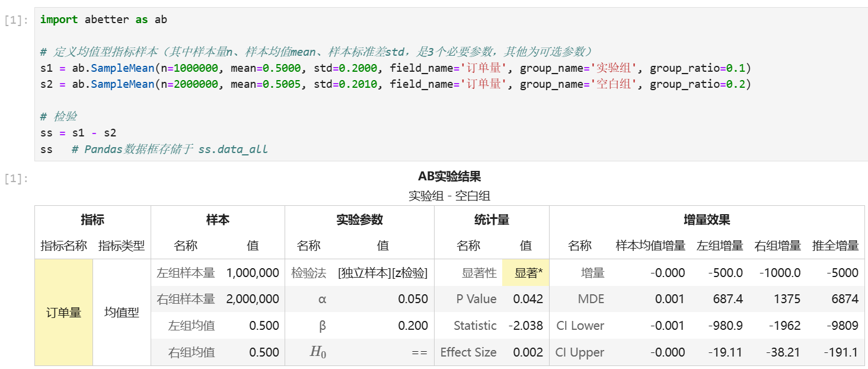Click the 'Statistic' label
This screenshot has width=868, height=369.
475,326
